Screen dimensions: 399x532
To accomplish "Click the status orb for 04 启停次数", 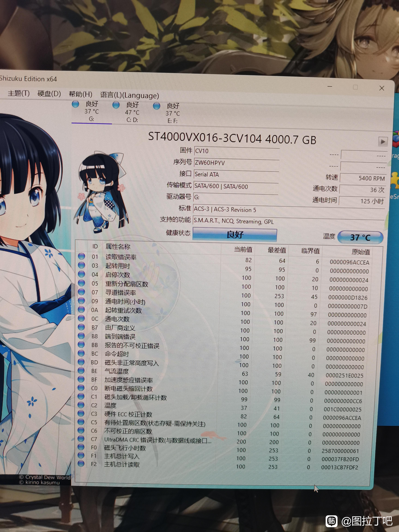I will click(x=82, y=274).
